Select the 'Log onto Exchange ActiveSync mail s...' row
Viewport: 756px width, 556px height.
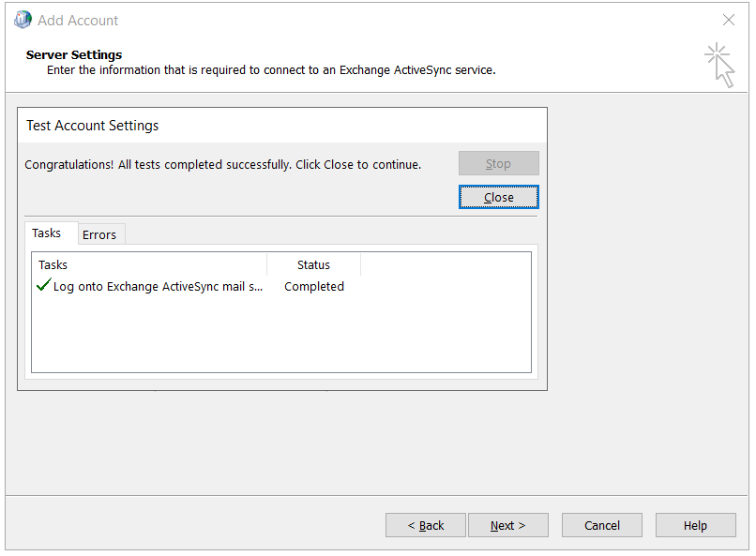(x=198, y=286)
